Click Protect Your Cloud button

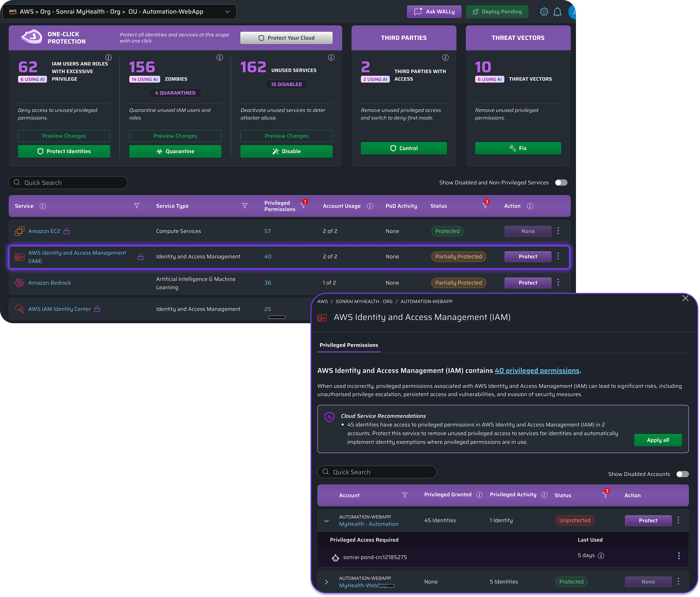287,38
